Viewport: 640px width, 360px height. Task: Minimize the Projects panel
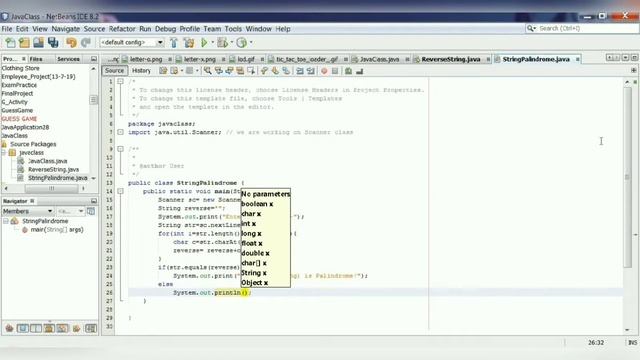(93, 59)
